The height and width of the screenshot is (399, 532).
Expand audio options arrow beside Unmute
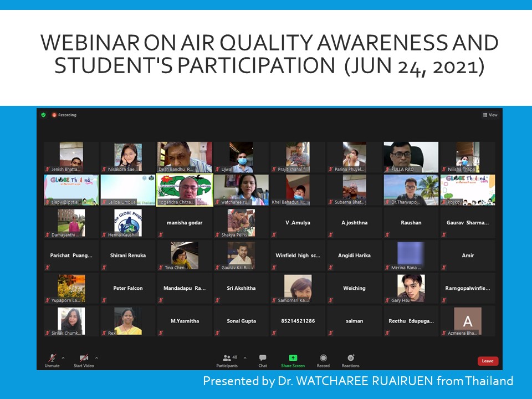(63, 357)
